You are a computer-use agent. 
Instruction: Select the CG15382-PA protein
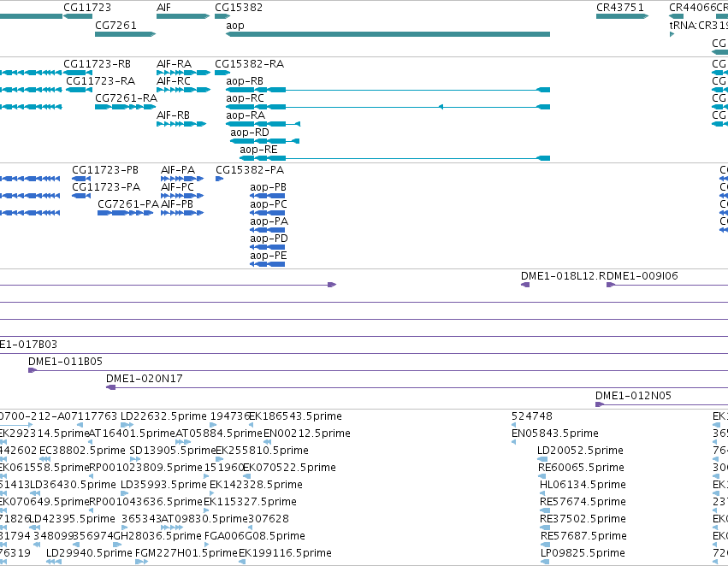(220, 179)
